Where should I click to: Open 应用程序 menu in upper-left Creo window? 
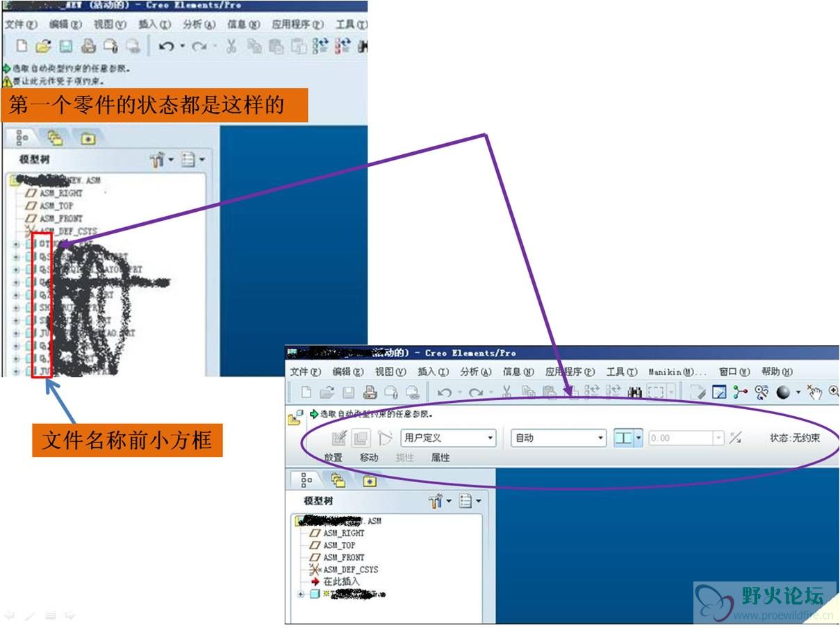pyautogui.click(x=297, y=24)
